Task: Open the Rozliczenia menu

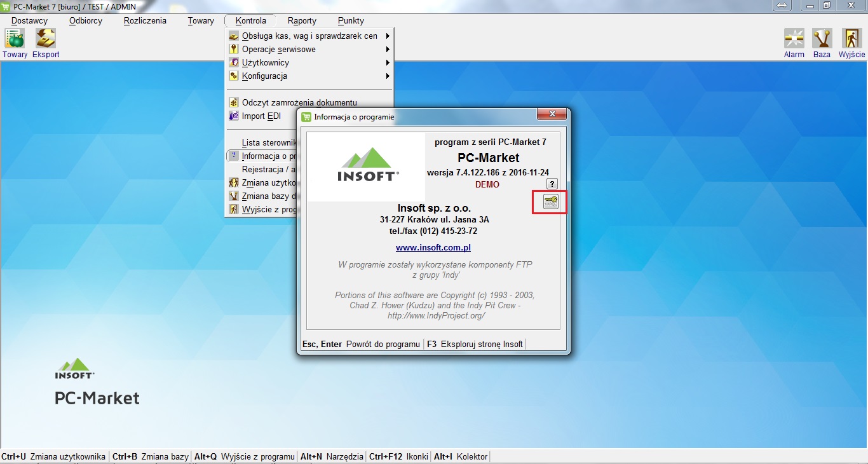Action: 145,20
